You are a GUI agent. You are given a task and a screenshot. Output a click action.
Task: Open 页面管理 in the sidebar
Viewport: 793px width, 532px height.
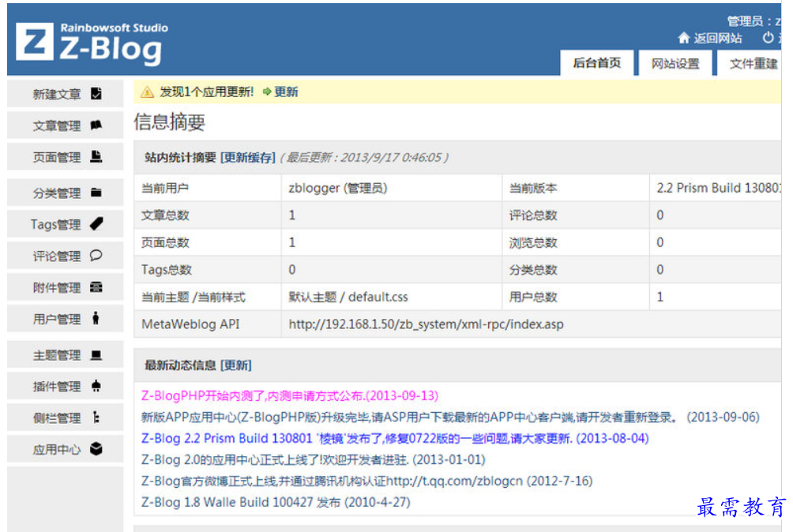point(66,157)
